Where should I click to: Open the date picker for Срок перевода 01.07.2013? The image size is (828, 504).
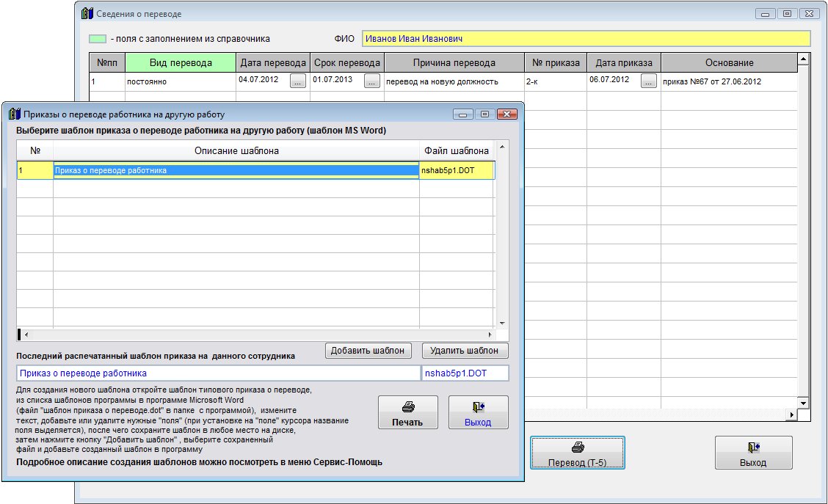click(x=371, y=81)
